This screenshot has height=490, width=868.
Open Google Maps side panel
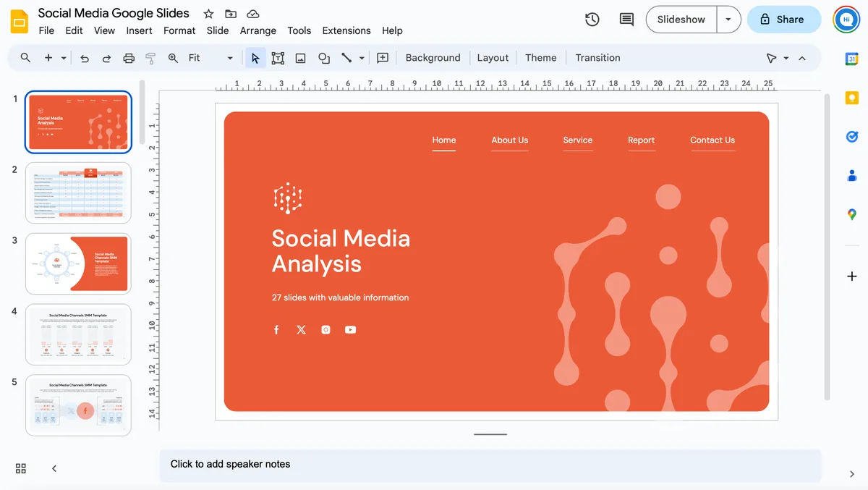click(x=852, y=214)
